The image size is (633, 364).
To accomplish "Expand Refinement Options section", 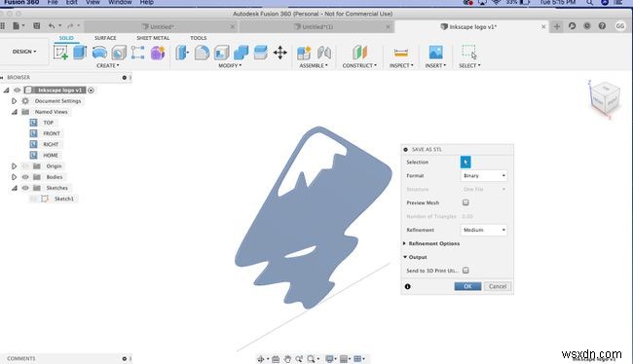I will click(404, 243).
